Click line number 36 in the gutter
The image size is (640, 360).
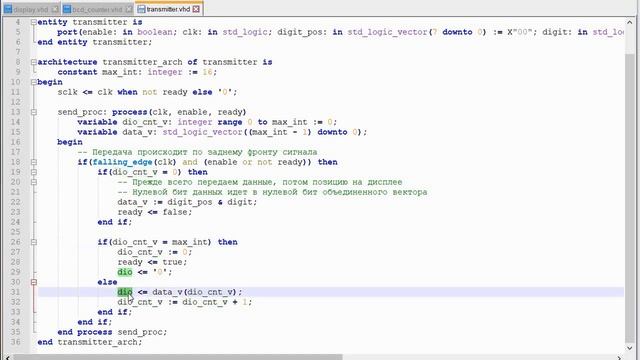[16, 342]
